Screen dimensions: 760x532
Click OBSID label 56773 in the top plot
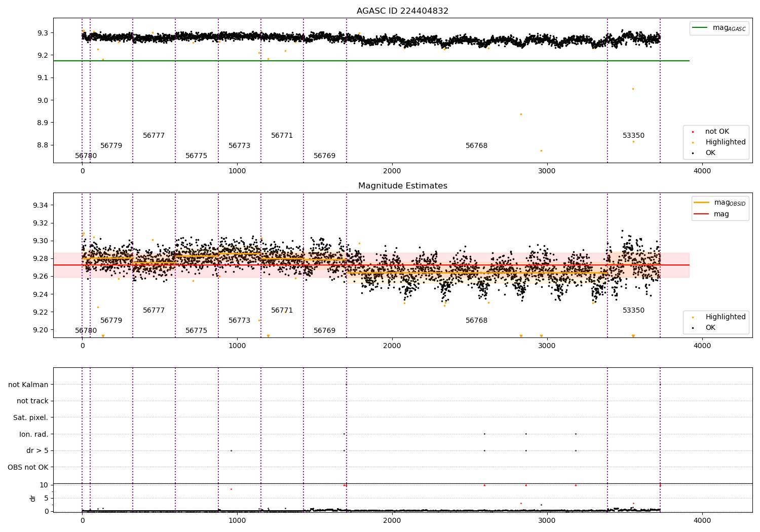coord(239,145)
